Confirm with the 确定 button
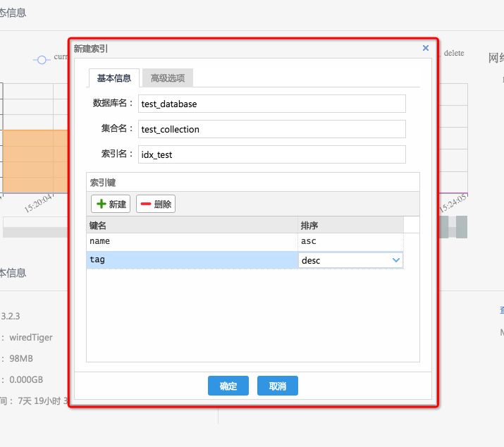The width and height of the screenshot is (504, 447). coord(228,386)
